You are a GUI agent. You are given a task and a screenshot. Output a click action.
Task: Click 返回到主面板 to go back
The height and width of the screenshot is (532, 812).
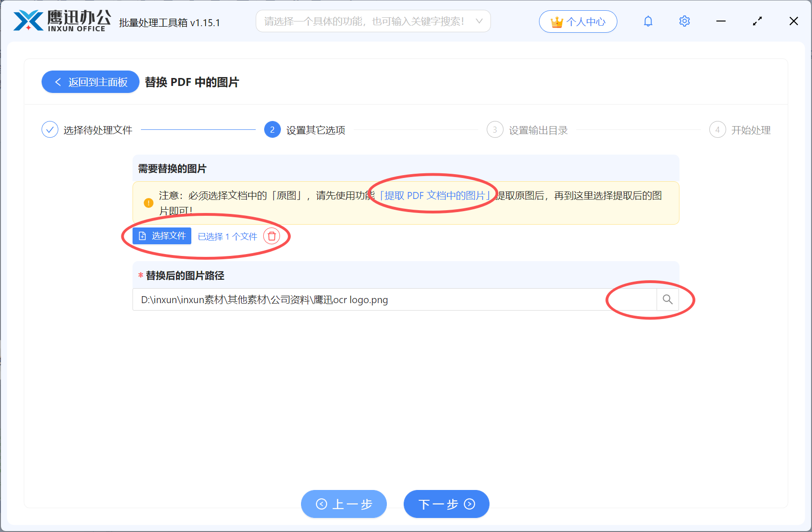click(x=90, y=82)
